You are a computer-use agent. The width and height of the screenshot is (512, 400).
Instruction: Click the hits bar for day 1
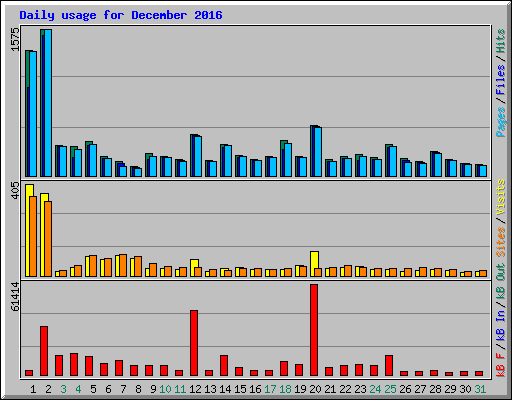coord(27,114)
